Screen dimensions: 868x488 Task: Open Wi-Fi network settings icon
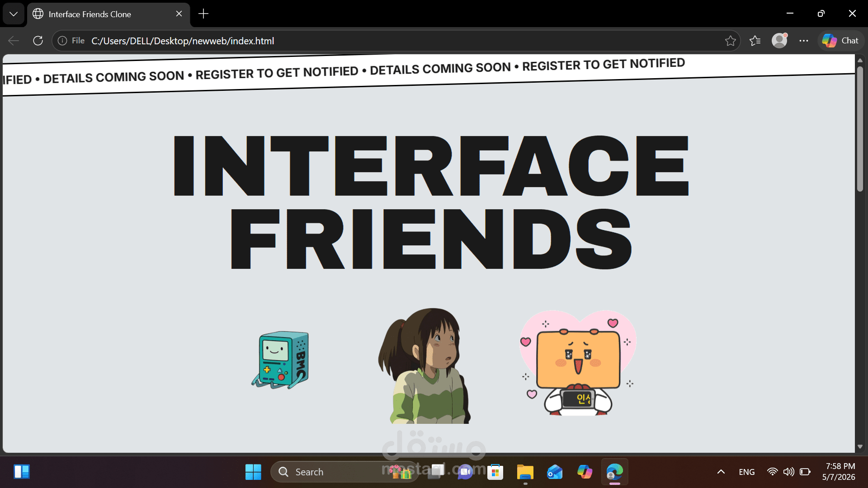773,472
